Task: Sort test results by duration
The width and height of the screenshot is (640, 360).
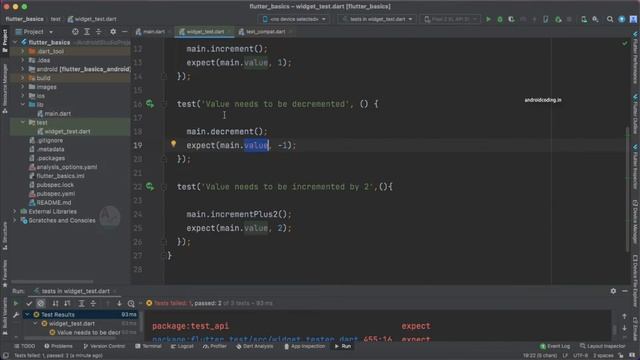Action: (67, 303)
